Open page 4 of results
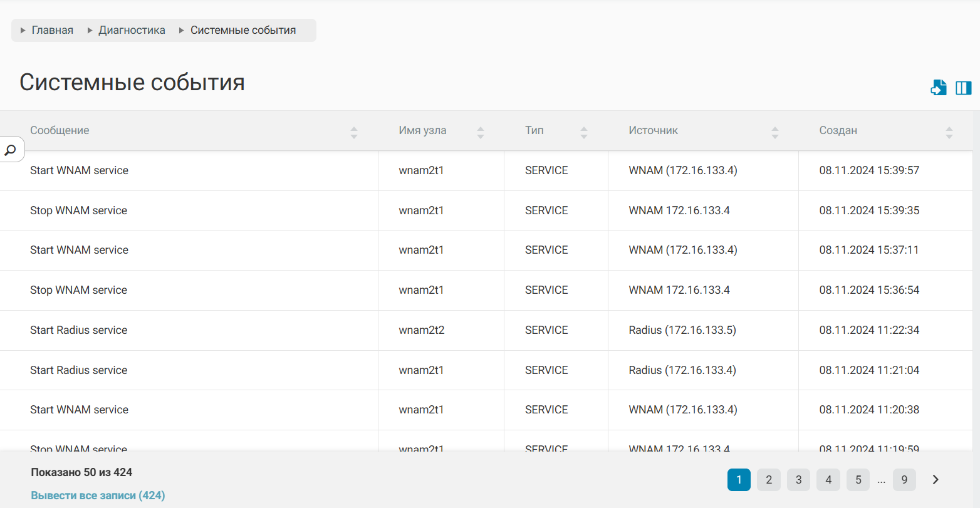This screenshot has width=980, height=508. [x=828, y=480]
